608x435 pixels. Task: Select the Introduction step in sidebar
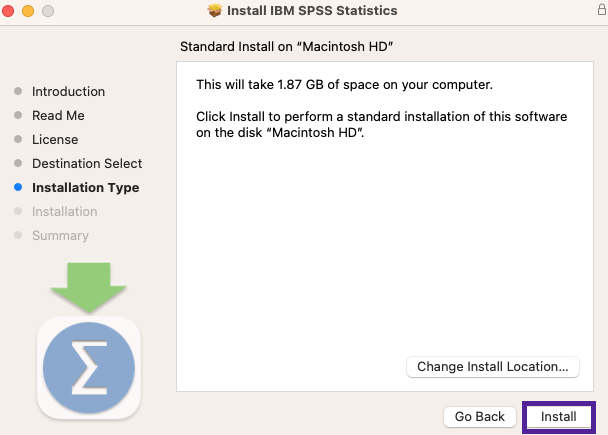68,91
